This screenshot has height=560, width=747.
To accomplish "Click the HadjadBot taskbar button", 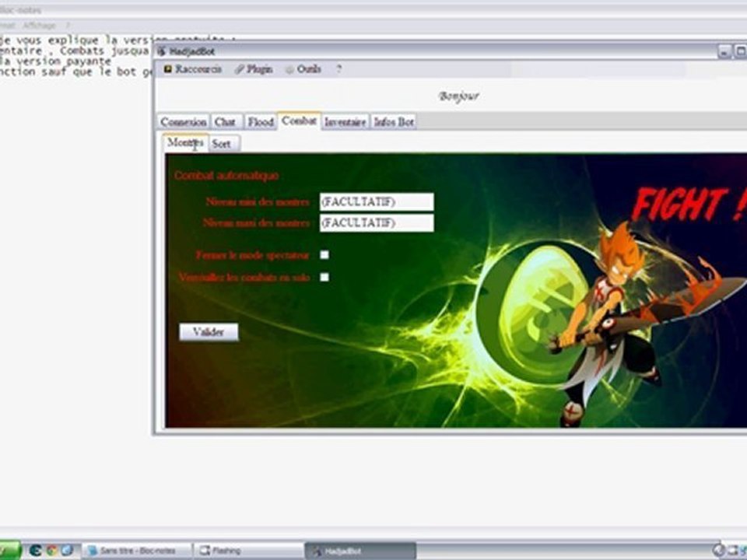I will 360,551.
